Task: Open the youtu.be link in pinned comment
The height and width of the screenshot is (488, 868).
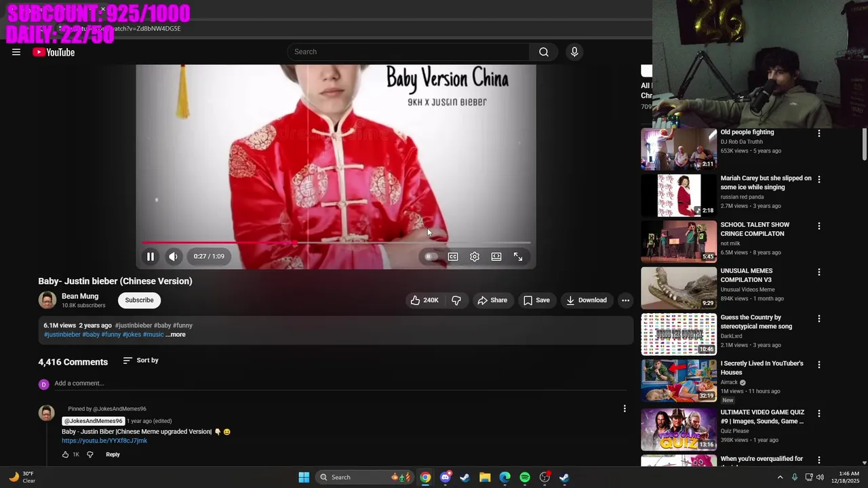Action: [104, 441]
